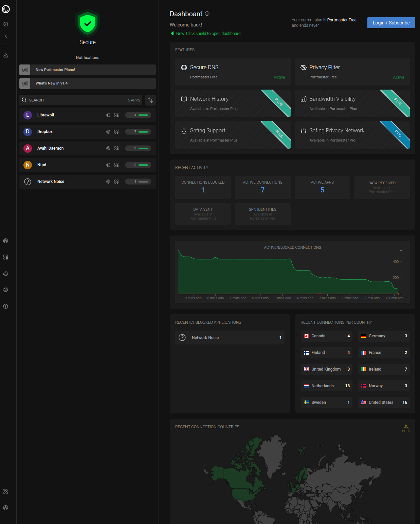420x524 pixels.
Task: Click the Connections Blocked stat tile
Action: pos(203,187)
